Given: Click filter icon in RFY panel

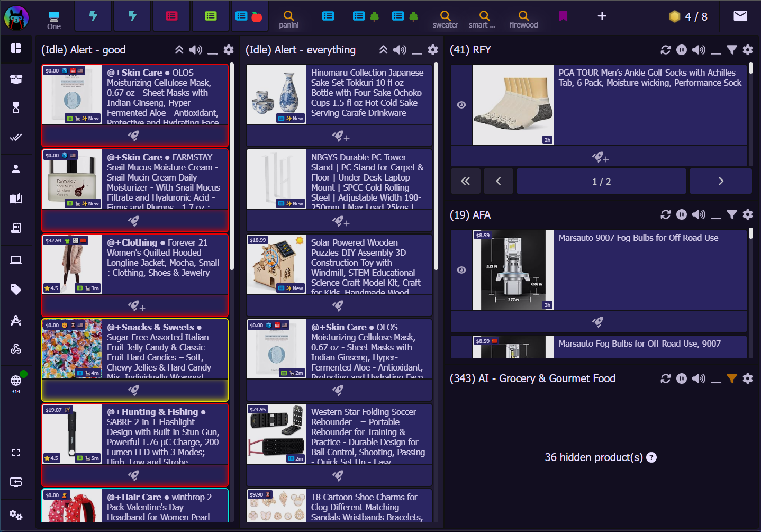Looking at the screenshot, I should point(732,50).
